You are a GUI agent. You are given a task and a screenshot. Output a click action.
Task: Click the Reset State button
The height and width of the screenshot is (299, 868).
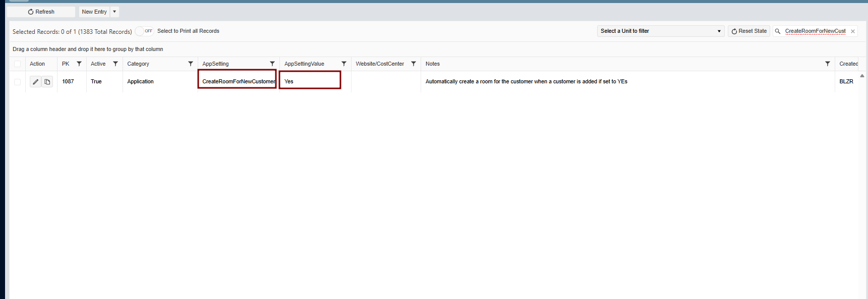[749, 31]
